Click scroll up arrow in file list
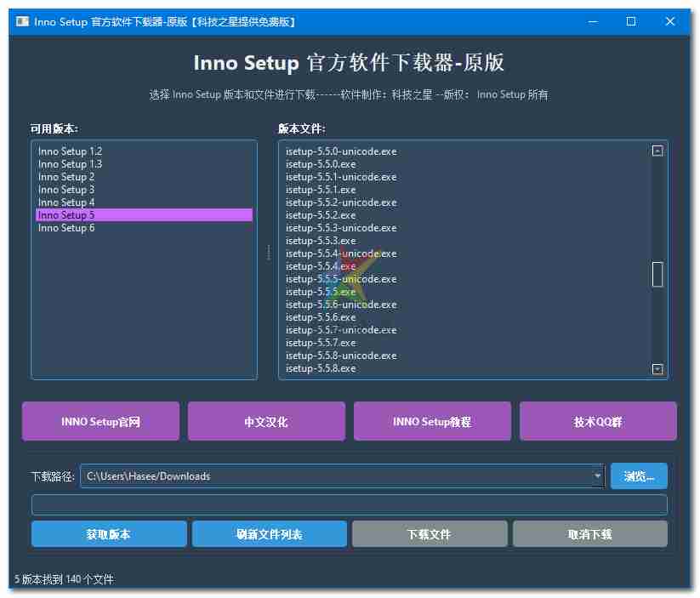 pyautogui.click(x=657, y=151)
